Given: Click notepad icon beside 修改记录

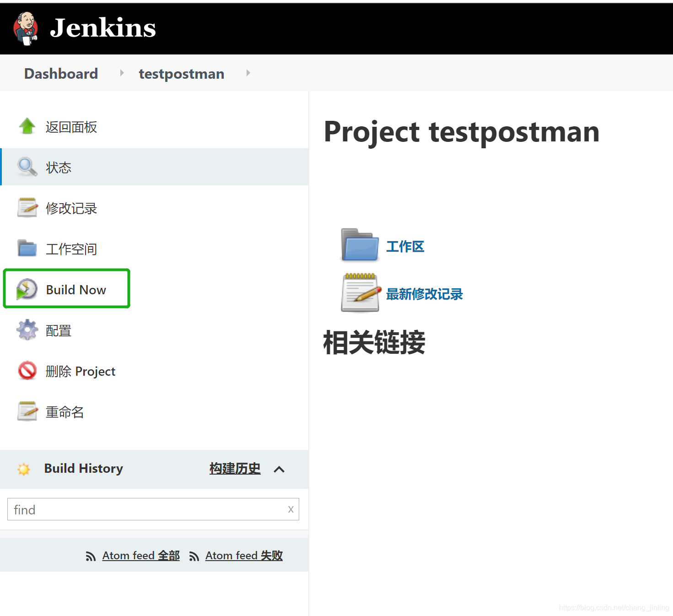Looking at the screenshot, I should coord(27,208).
